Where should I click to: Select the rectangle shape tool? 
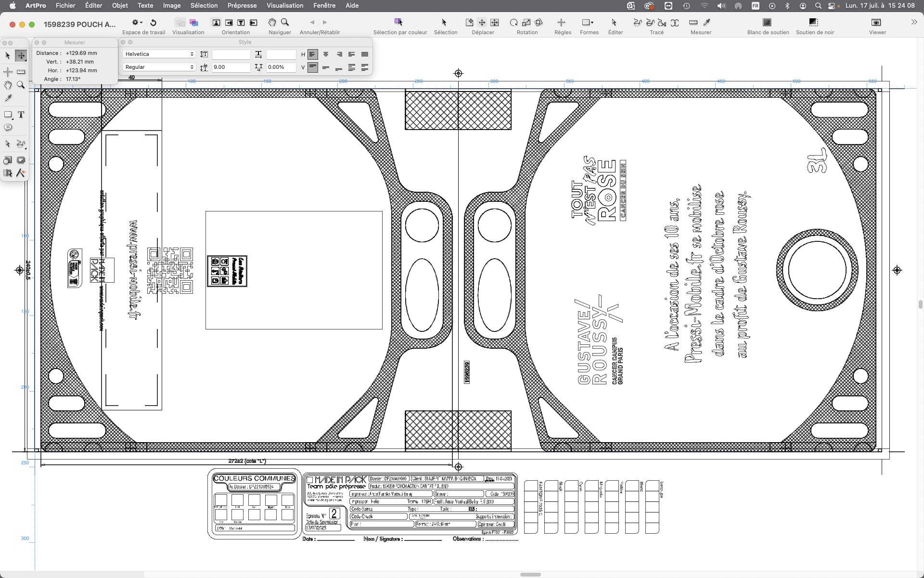pos(8,115)
